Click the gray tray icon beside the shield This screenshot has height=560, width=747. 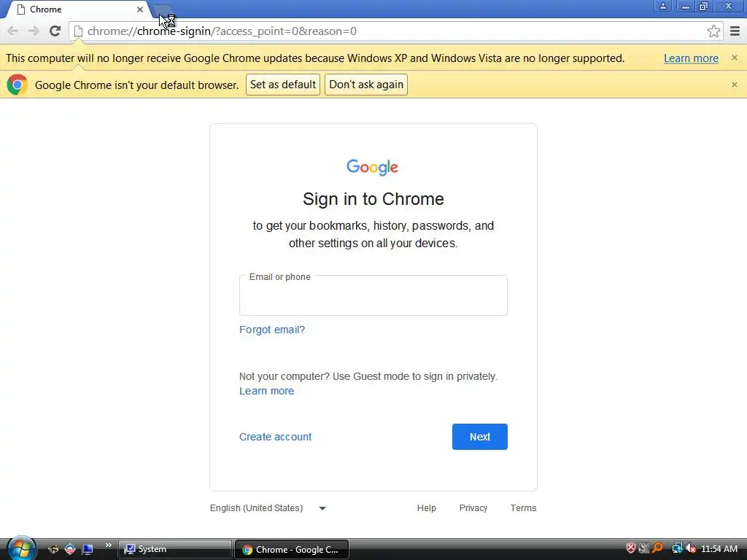pyautogui.click(x=644, y=548)
